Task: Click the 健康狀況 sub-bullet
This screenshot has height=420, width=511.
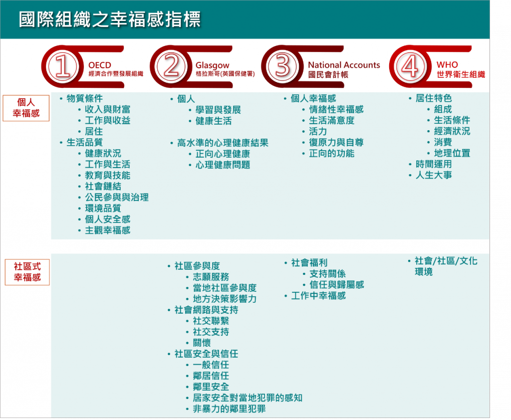Action: 103,154
